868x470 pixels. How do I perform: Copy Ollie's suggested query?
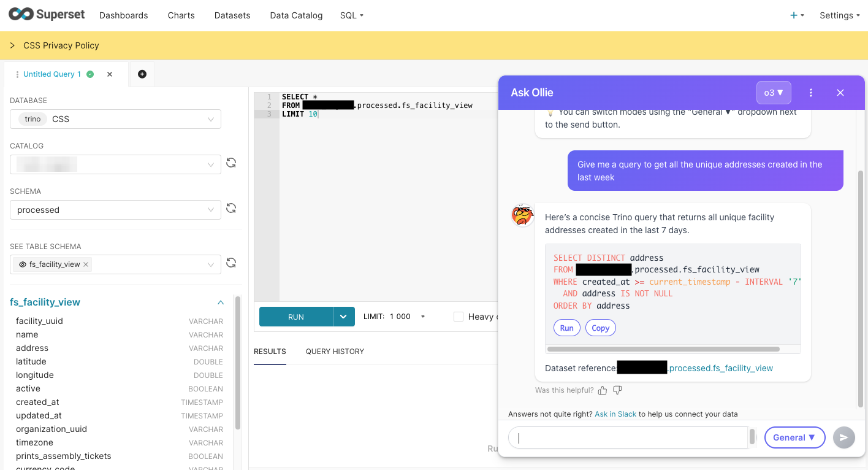point(601,328)
